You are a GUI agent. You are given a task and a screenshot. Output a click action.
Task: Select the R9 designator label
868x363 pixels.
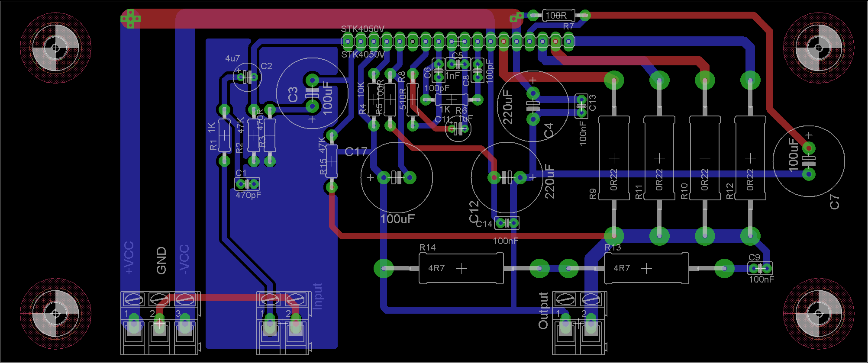point(593,194)
